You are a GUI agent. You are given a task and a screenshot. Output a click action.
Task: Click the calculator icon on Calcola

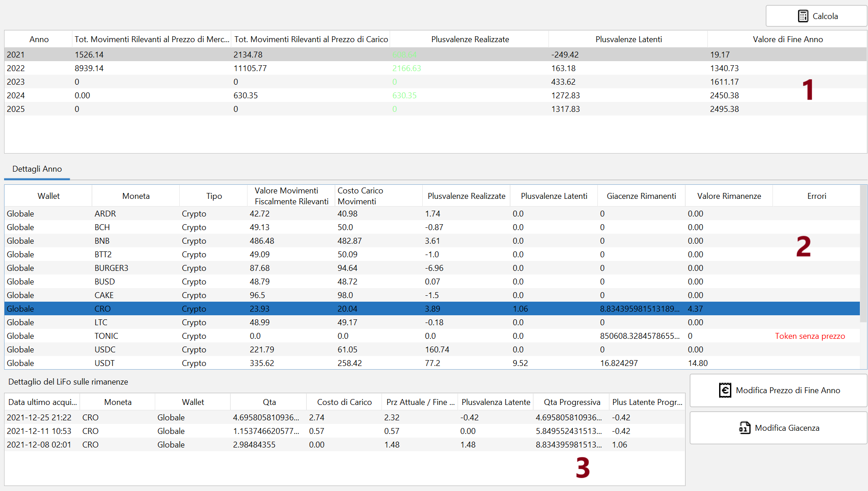point(803,16)
